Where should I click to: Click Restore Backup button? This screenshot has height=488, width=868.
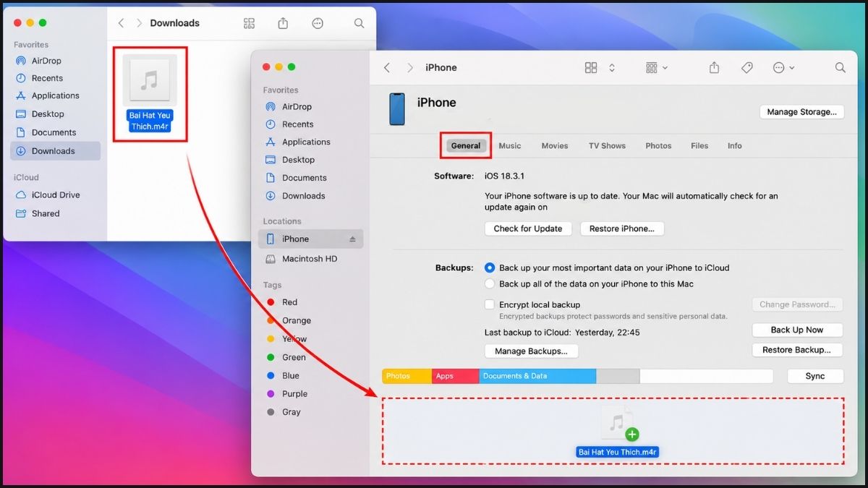797,350
